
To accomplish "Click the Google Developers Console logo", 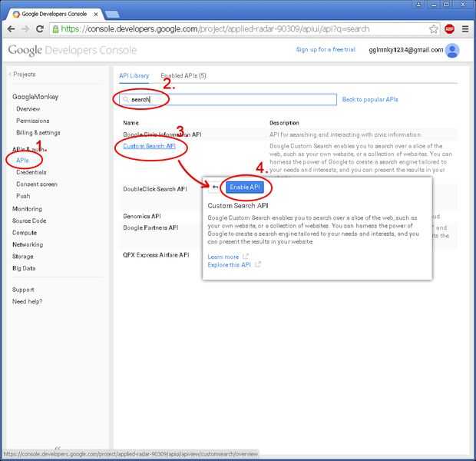I will click(72, 50).
